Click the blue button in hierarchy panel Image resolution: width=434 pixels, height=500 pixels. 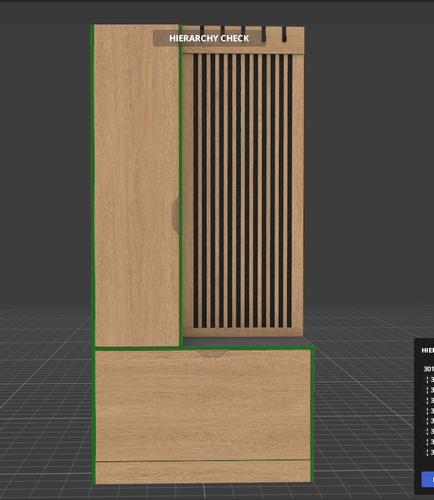(428, 479)
